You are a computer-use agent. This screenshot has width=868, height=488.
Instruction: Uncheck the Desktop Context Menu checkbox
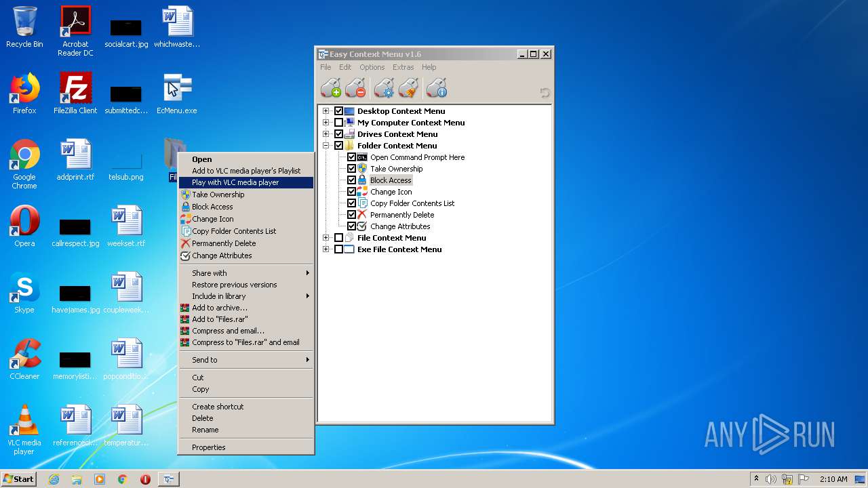pos(339,111)
